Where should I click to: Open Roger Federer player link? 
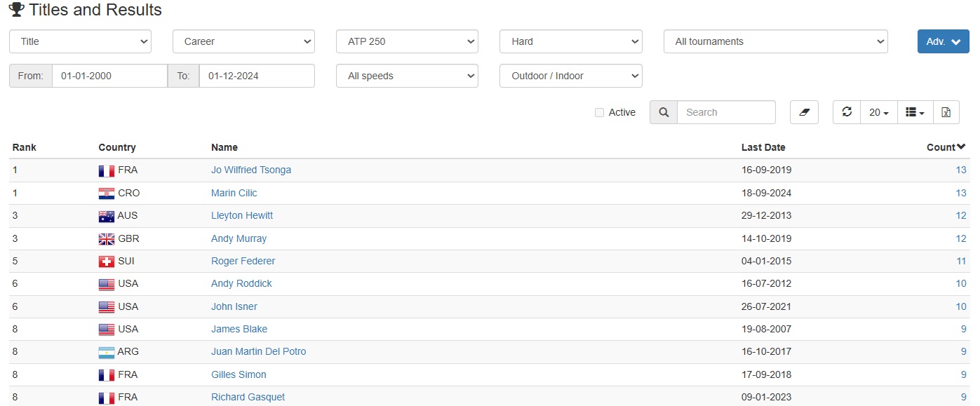click(243, 261)
